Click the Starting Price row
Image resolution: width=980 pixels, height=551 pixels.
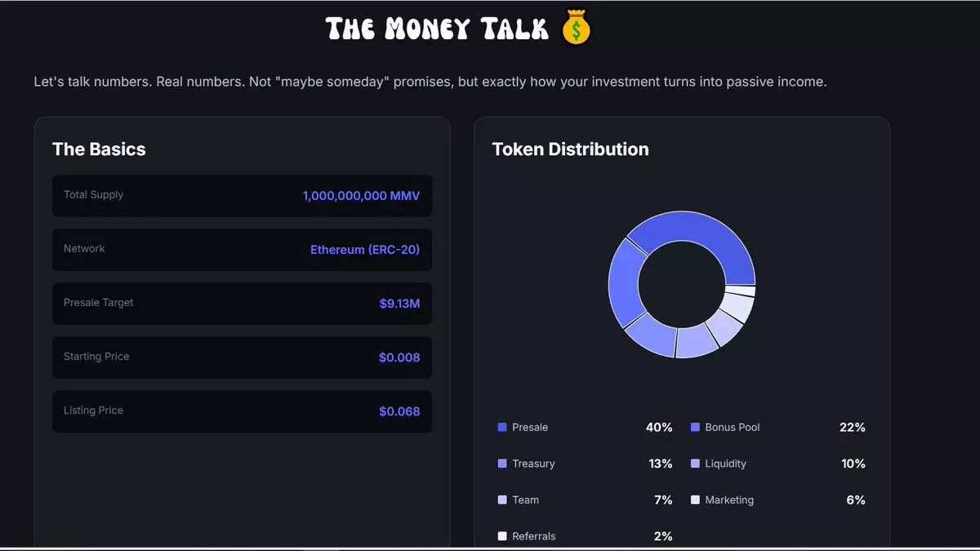coord(242,358)
